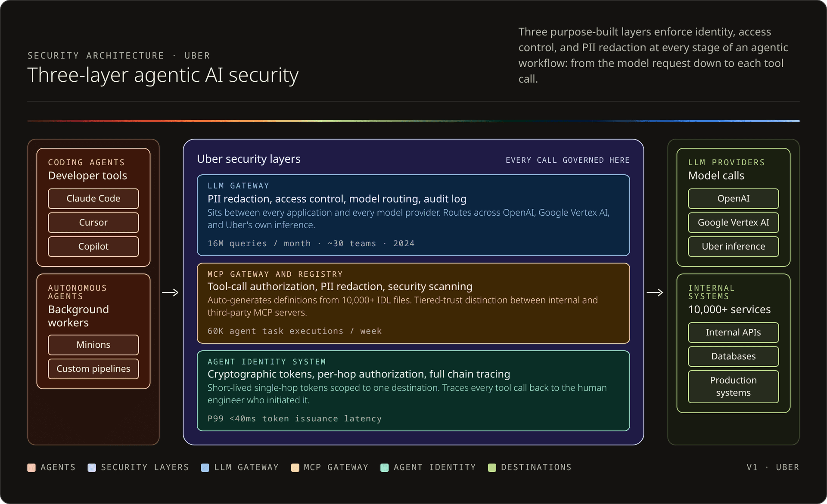The height and width of the screenshot is (504, 827).
Task: Click the 'EVERY CALL GOVERNED HERE' label
Action: (568, 160)
